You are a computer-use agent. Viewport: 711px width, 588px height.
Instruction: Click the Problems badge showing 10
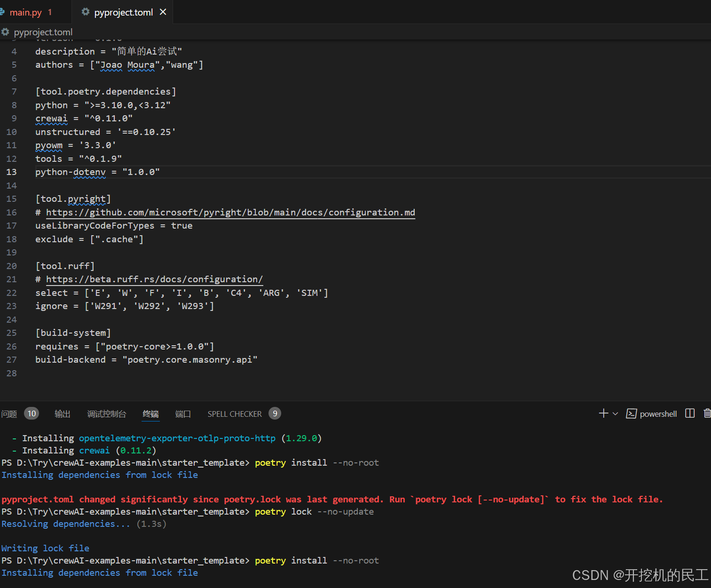[32, 413]
